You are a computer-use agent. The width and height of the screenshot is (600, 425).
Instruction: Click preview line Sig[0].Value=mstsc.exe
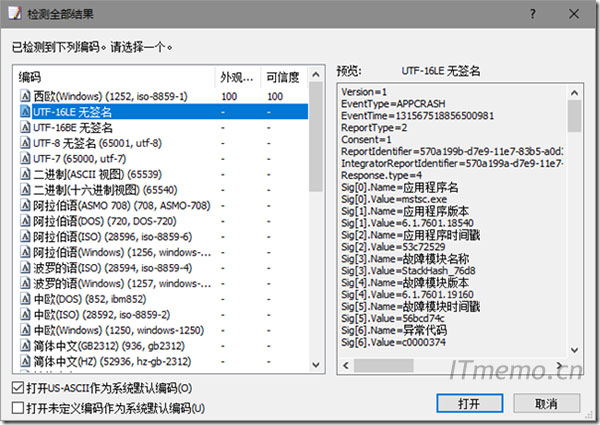pyautogui.click(x=394, y=199)
